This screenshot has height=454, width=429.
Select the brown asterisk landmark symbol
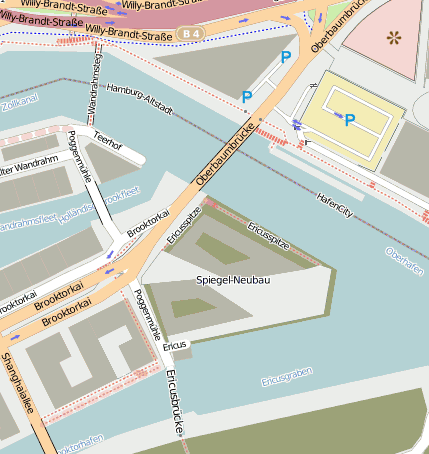(394, 38)
